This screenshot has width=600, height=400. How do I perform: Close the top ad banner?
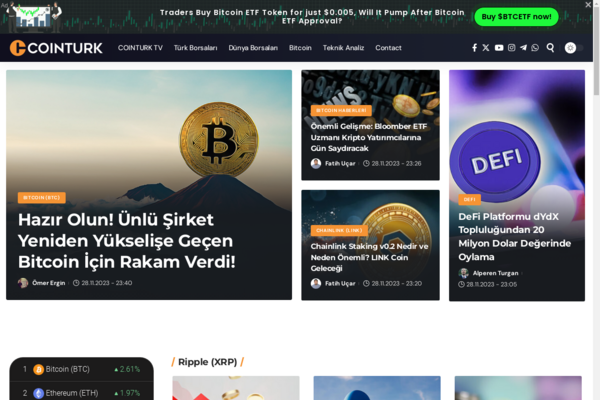(x=588, y=5)
